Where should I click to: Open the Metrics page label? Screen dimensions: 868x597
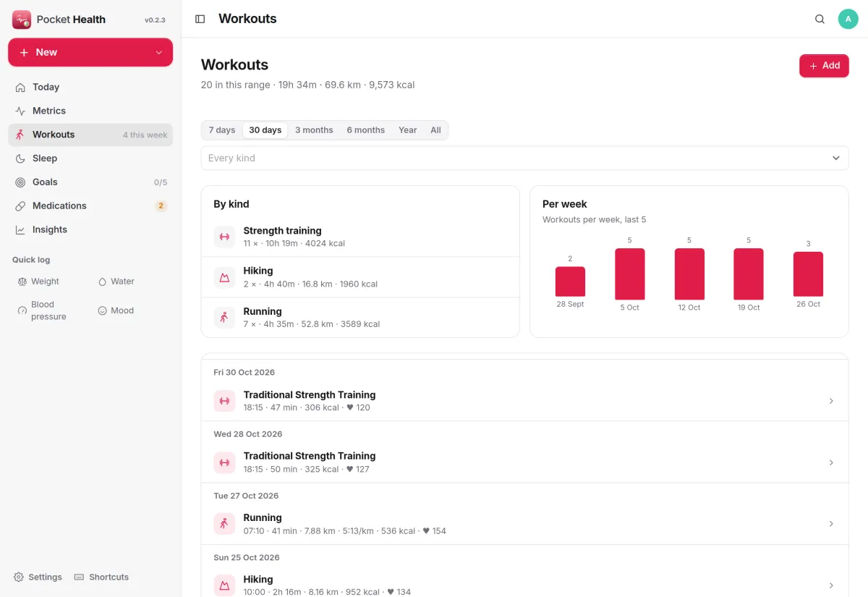pos(49,111)
